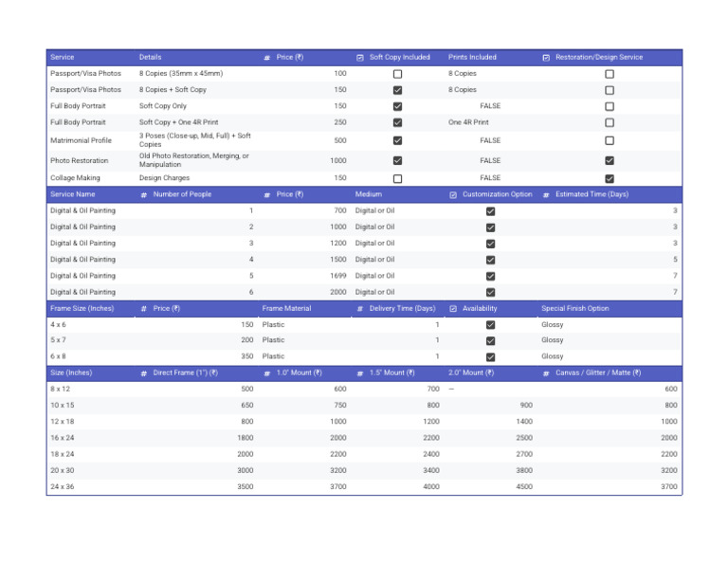The image size is (728, 563).
Task: Click the number icon beside Direct Frame (1") header
Action: click(x=143, y=373)
